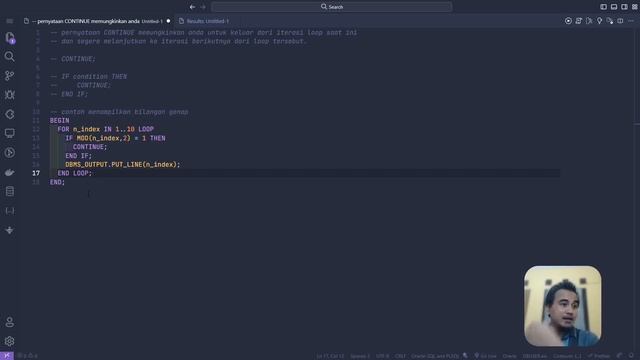This screenshot has height=360, width=640.
Task: Toggle the bottom panel layout icon
Action: (614, 7)
